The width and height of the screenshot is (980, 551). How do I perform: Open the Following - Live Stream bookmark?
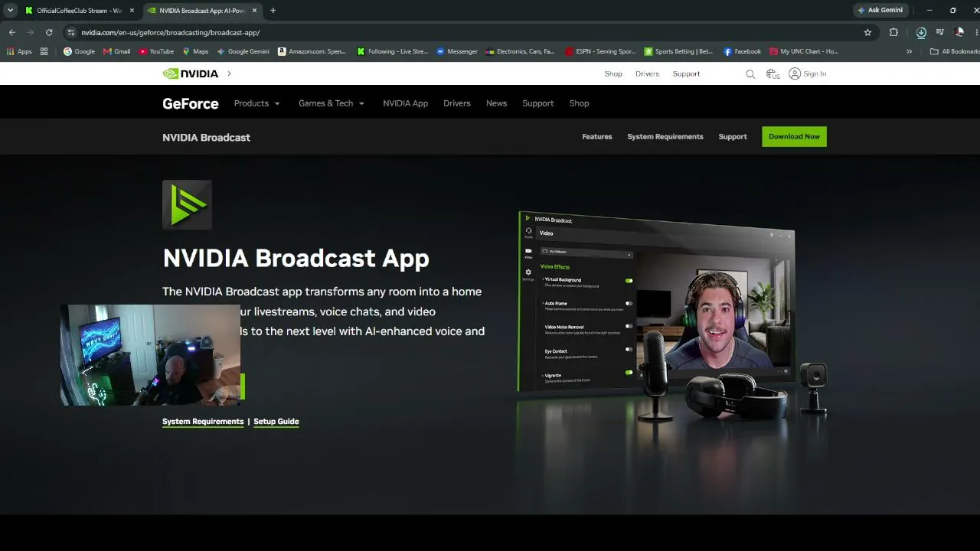pyautogui.click(x=393, y=51)
